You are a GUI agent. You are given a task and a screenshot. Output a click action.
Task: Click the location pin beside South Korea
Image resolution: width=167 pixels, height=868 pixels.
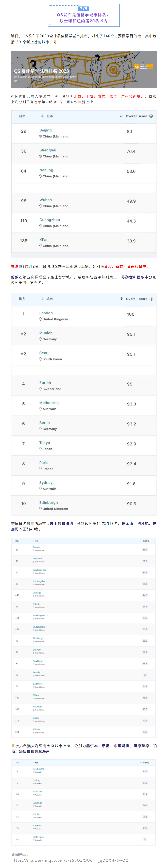(40, 359)
